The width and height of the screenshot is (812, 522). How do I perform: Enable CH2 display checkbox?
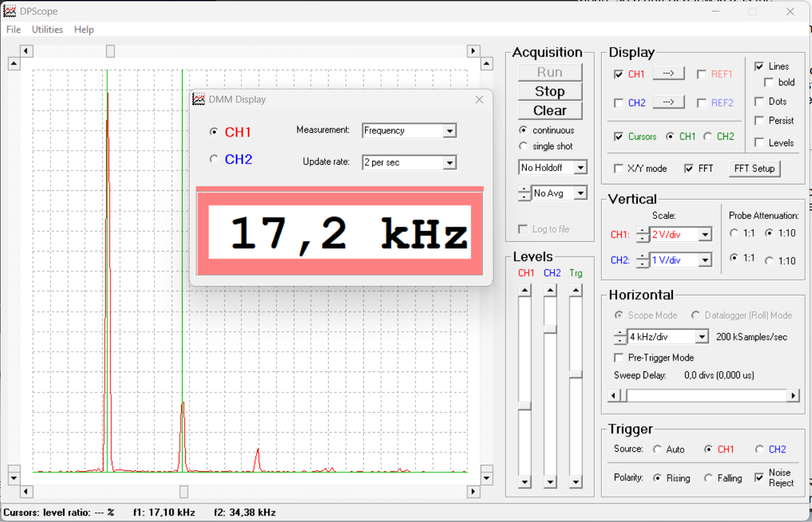[619, 103]
